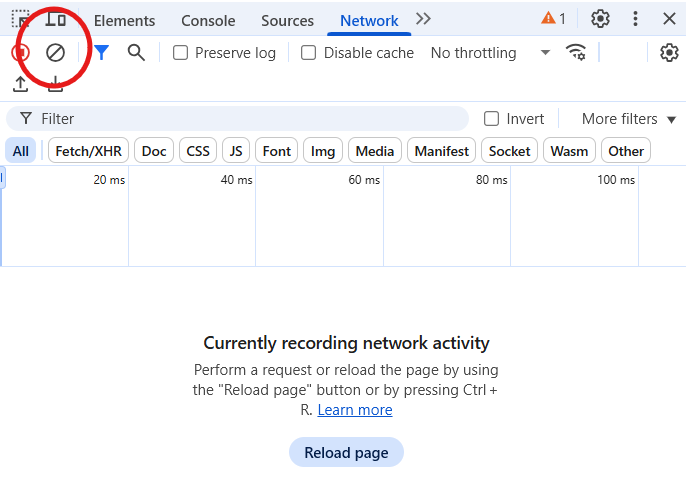Clear the network log

pyautogui.click(x=56, y=53)
